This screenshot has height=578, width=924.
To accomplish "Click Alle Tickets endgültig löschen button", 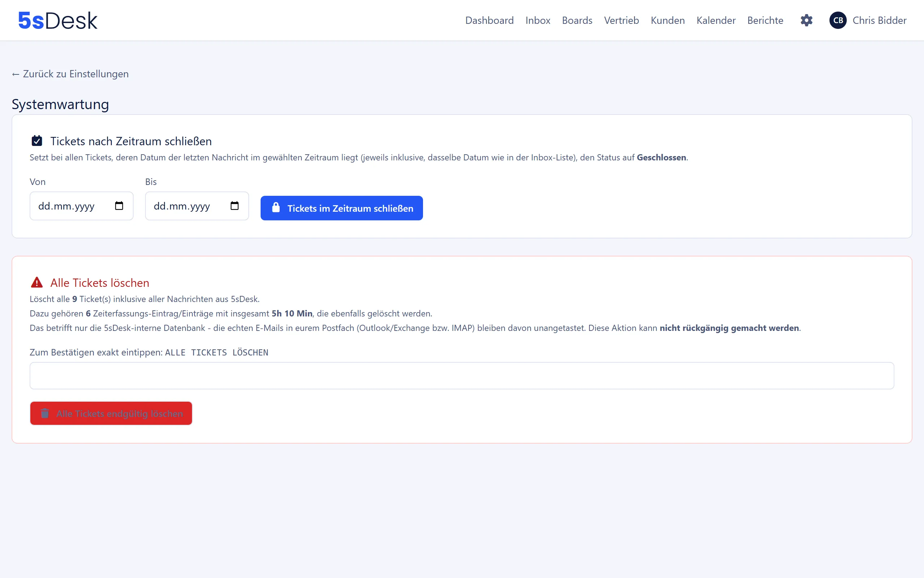I will [x=111, y=413].
